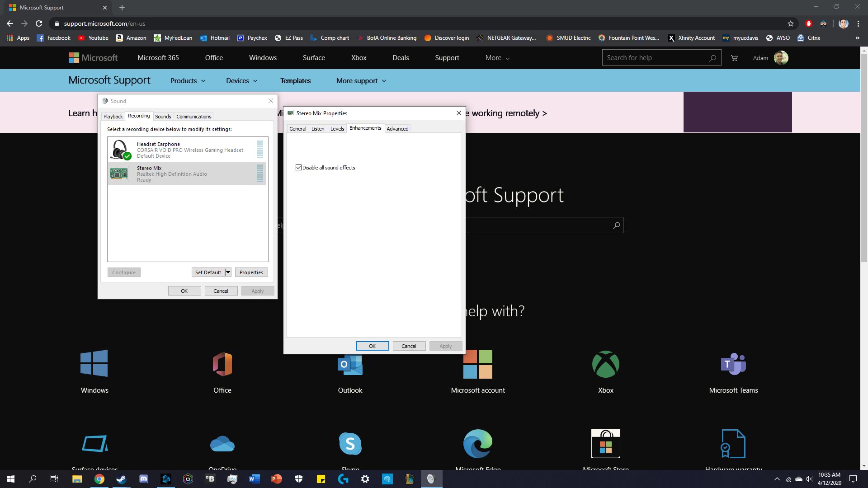Open the Microsoft Teams icon

pos(733,364)
